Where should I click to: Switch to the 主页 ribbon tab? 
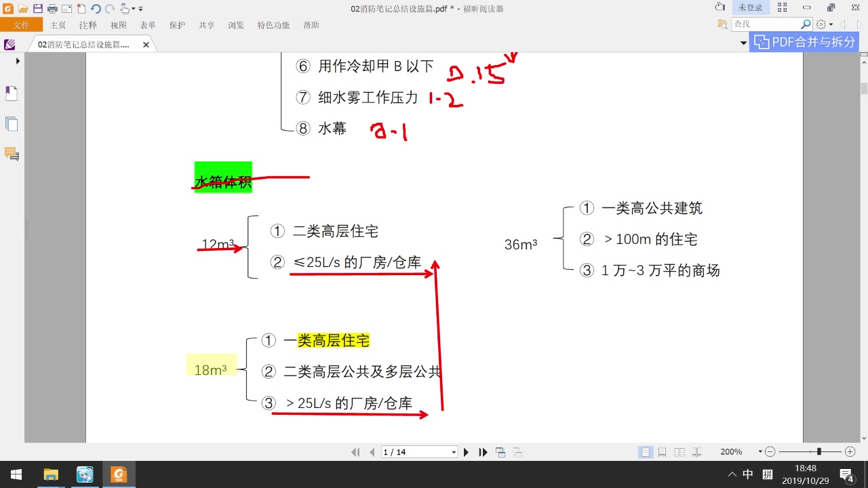click(x=58, y=25)
